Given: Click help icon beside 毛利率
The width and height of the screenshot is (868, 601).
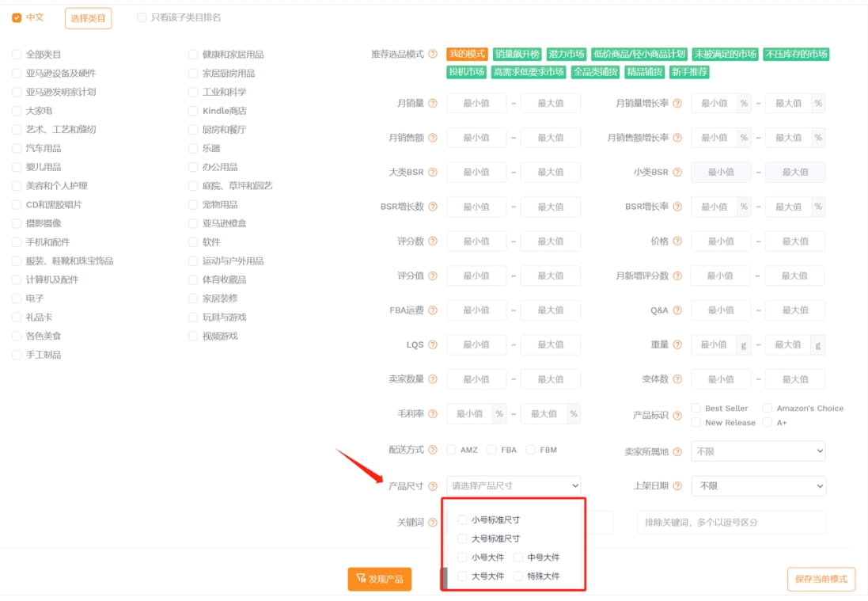Looking at the screenshot, I should point(433,414).
